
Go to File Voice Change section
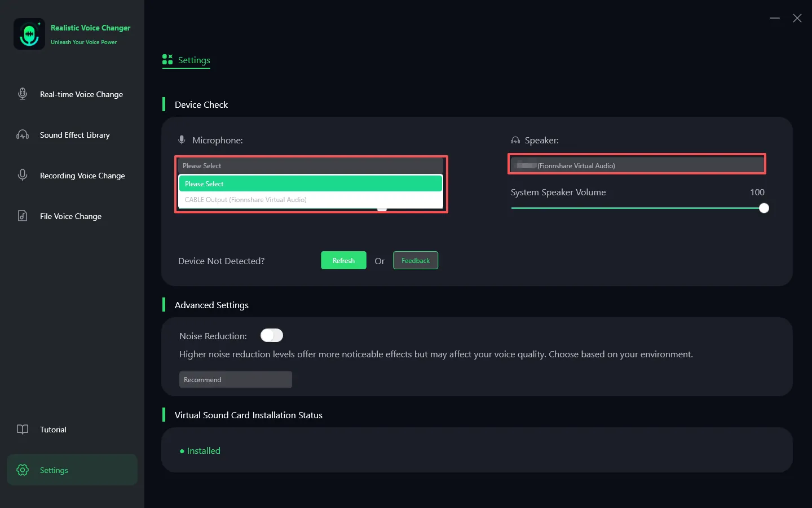pos(70,216)
